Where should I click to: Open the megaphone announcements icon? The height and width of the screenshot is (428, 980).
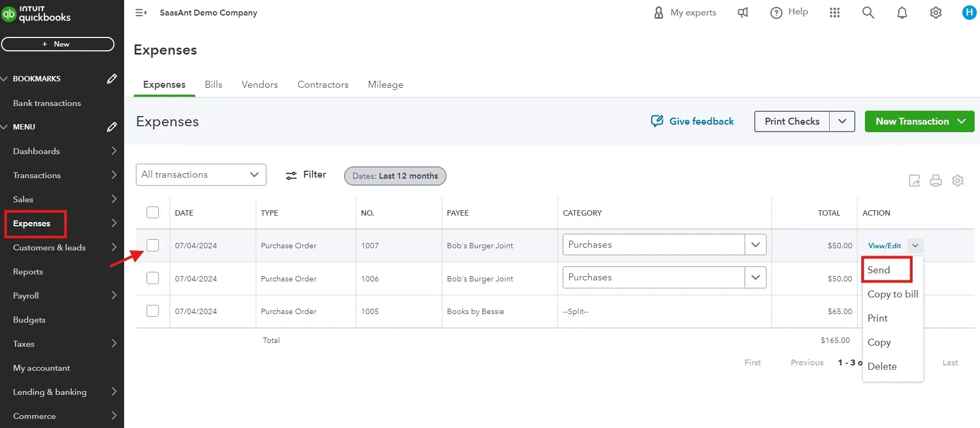pyautogui.click(x=743, y=12)
